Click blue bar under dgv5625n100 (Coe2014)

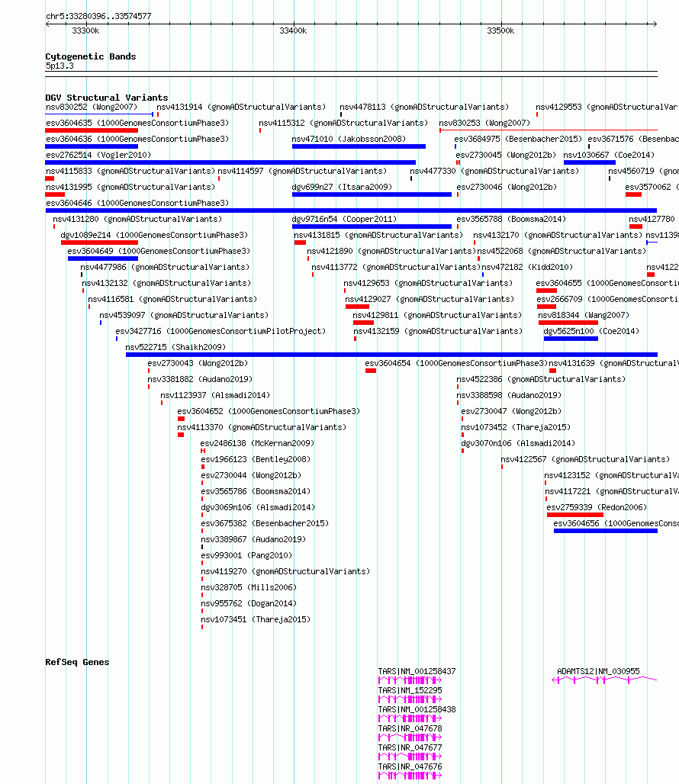pyautogui.click(x=571, y=339)
